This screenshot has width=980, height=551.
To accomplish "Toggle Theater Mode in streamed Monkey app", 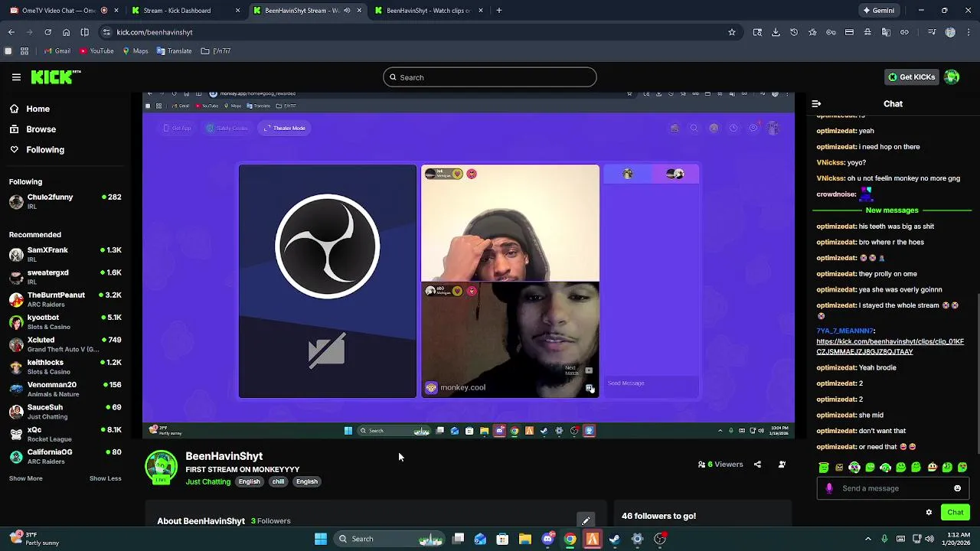I will coord(284,128).
